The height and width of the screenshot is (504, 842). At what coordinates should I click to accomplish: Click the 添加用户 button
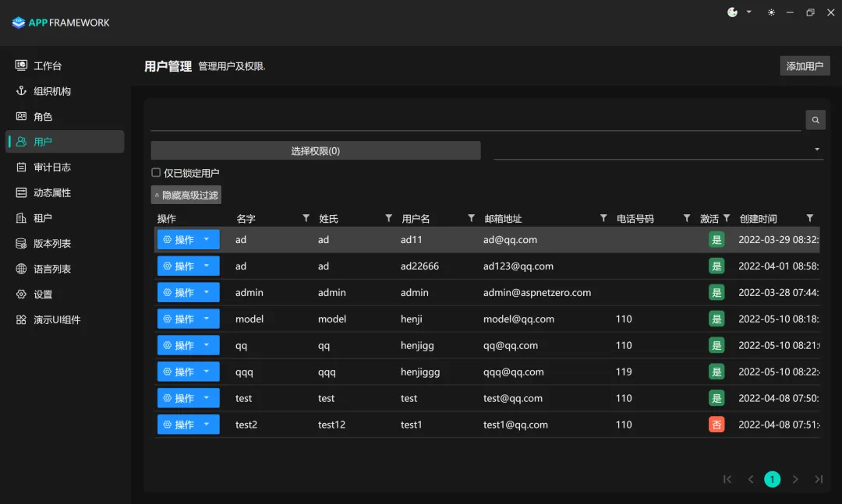coord(805,65)
